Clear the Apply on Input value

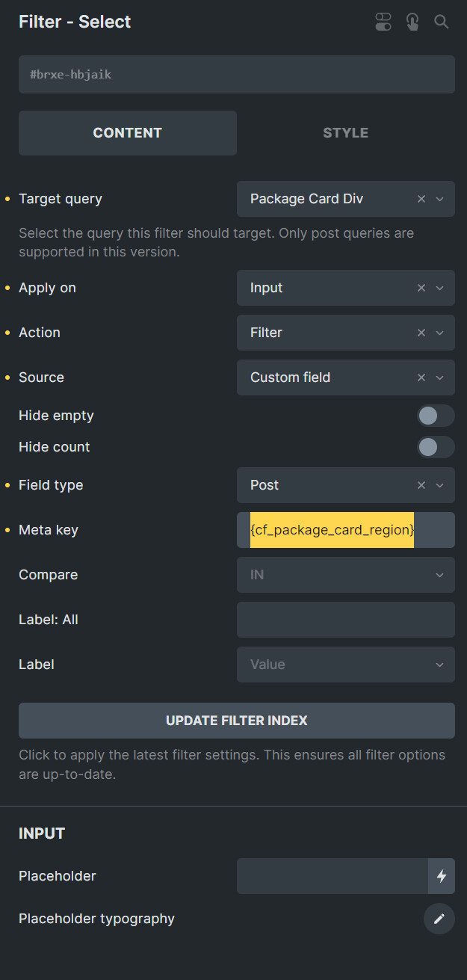421,288
